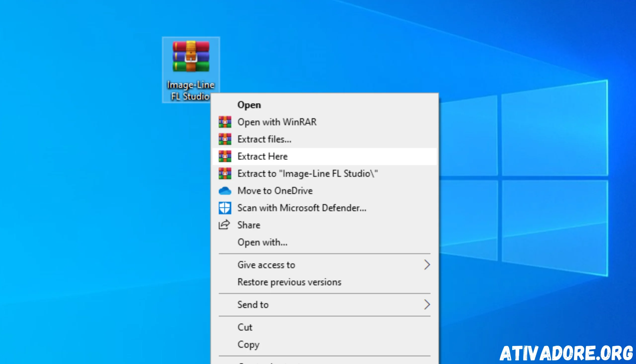
Task: Choose Scan with Microsoft Defender...
Action: [325, 208]
